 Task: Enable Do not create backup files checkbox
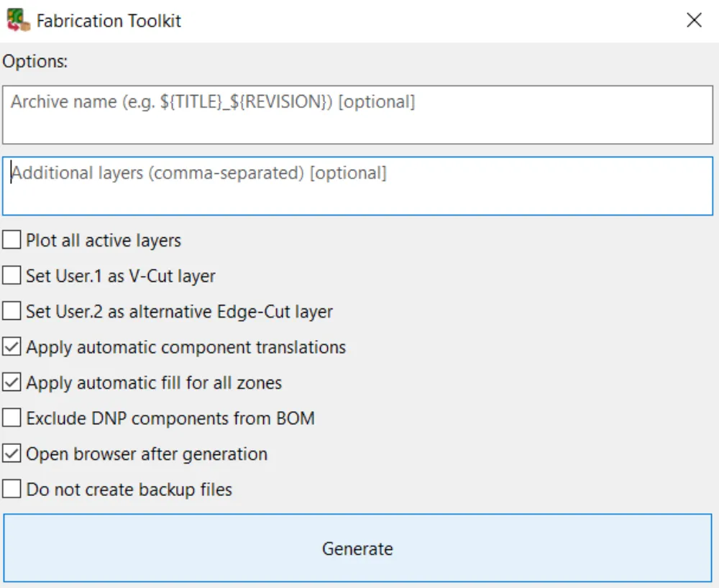tap(12, 490)
